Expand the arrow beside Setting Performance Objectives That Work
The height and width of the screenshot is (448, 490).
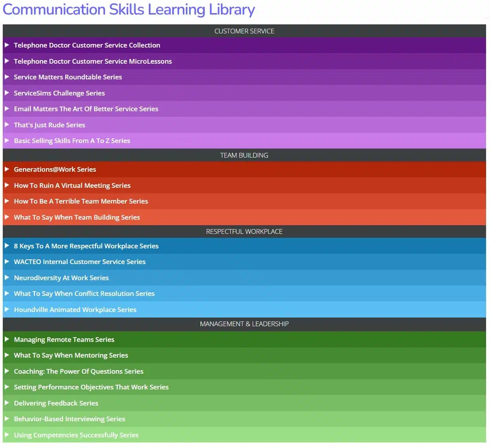pos(7,387)
